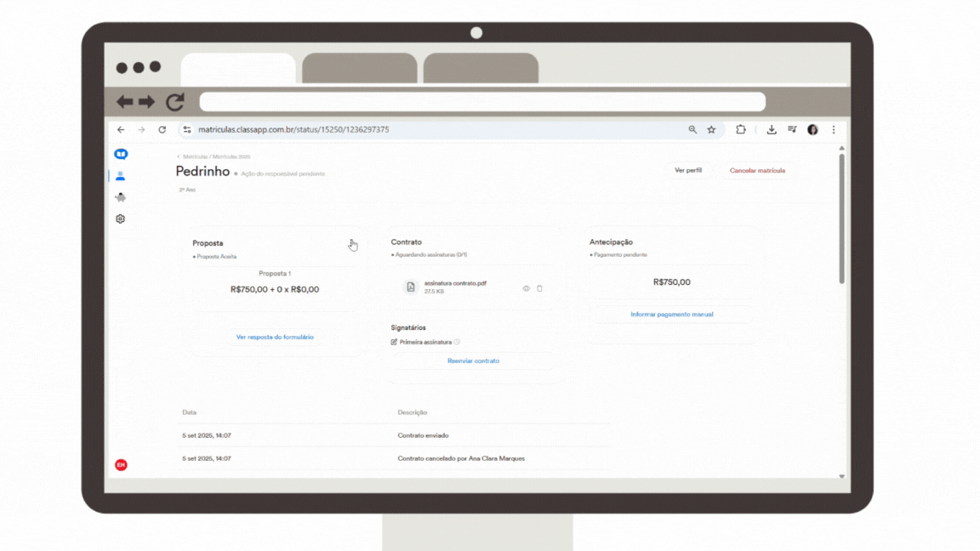This screenshot has width=980, height=551.
Task: Click the assinatura contrato.pdf file name
Action: pyautogui.click(x=455, y=284)
